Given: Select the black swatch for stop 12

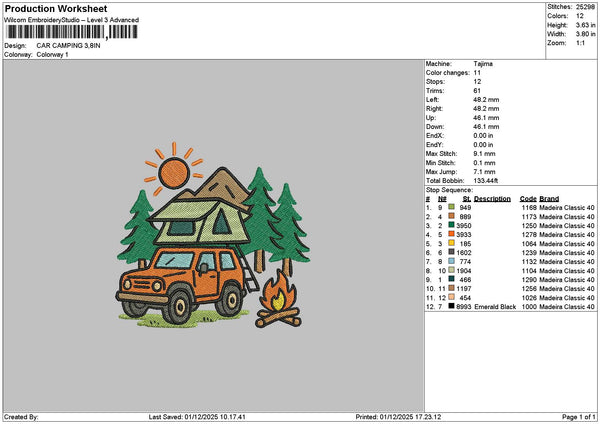Looking at the screenshot, I should pos(452,306).
